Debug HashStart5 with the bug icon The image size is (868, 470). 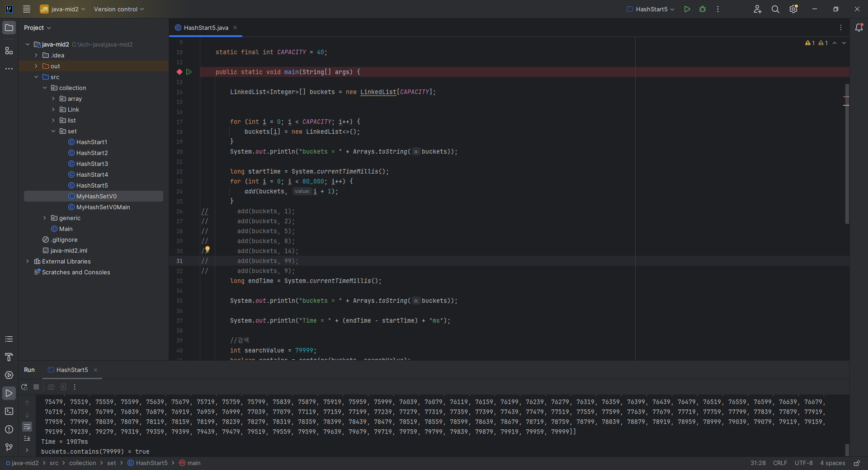(703, 9)
